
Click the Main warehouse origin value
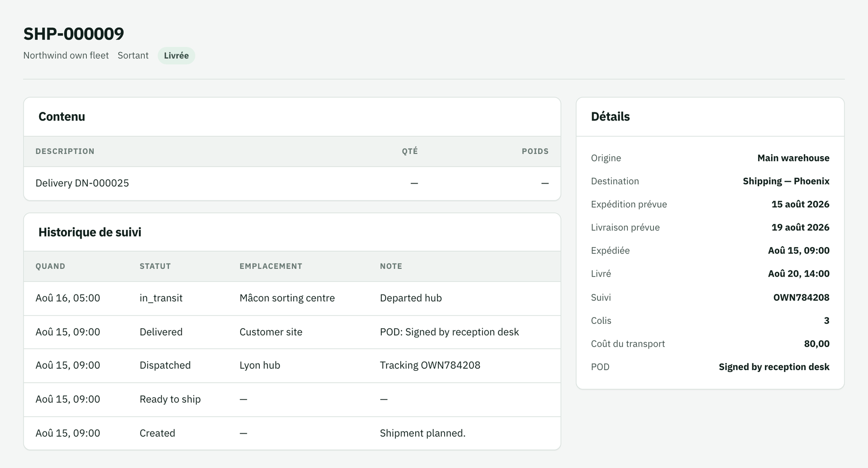793,158
